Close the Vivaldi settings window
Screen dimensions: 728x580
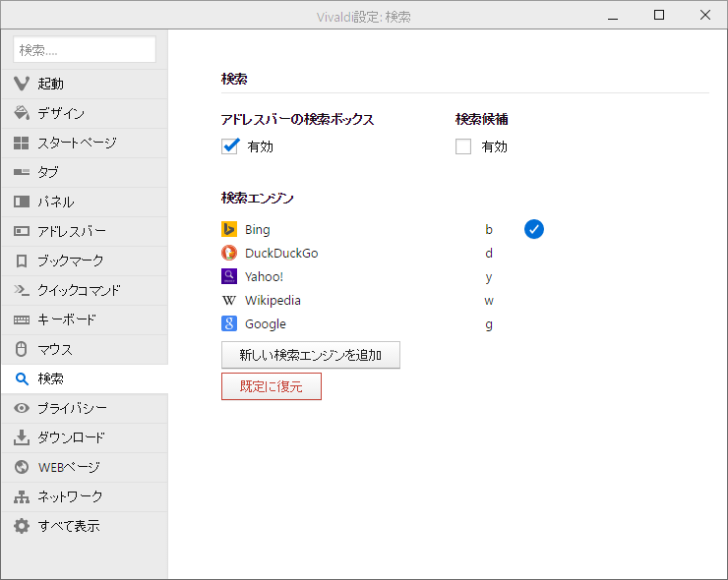tap(704, 15)
